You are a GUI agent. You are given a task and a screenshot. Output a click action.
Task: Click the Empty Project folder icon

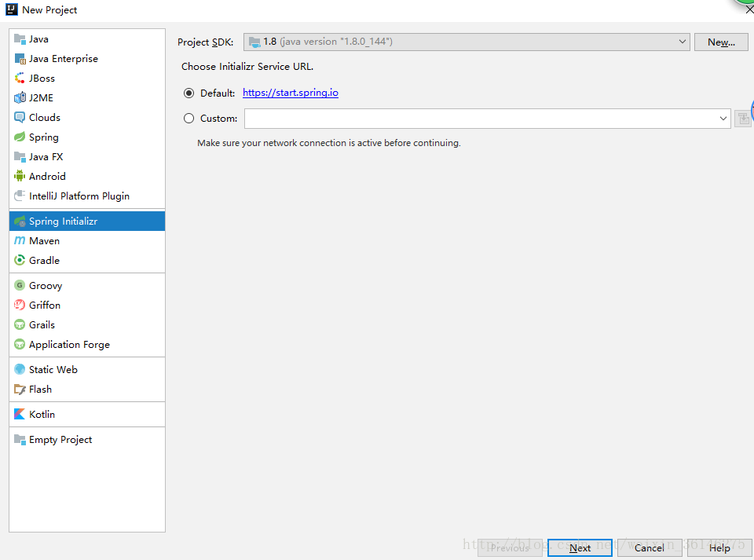click(x=20, y=439)
